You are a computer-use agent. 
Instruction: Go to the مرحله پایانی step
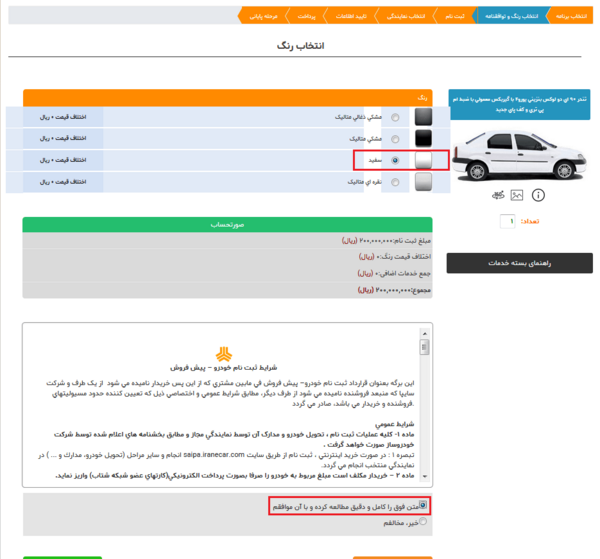263,16
